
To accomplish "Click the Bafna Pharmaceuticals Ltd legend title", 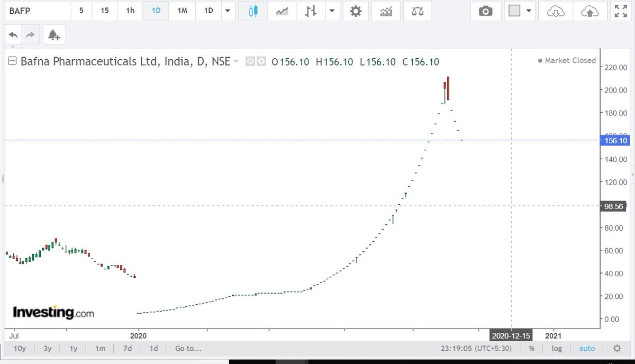I will pyautogui.click(x=125, y=62).
